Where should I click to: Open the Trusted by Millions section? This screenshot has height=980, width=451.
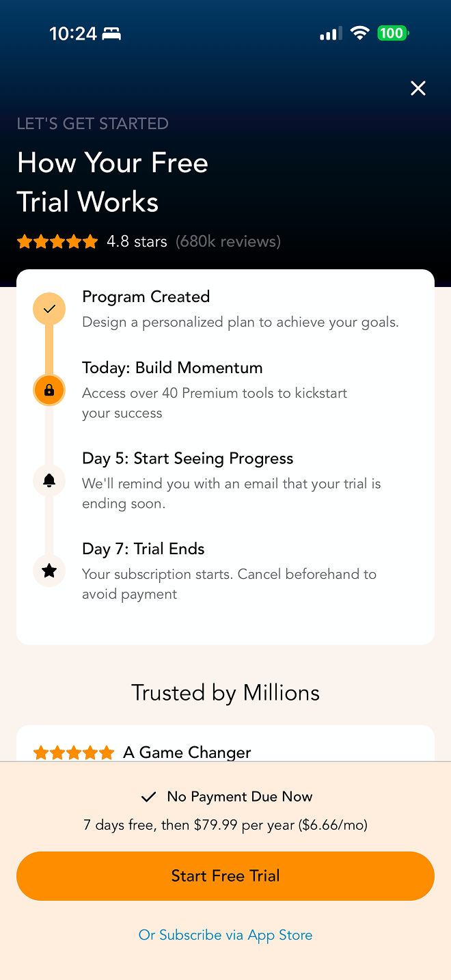click(x=225, y=692)
